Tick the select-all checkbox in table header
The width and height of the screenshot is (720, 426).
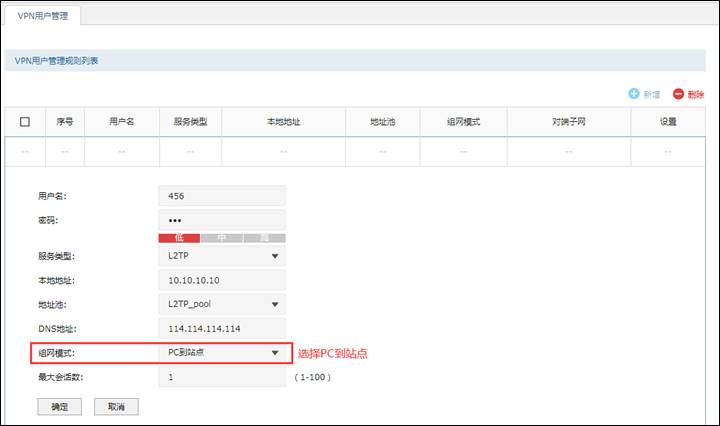[x=25, y=122]
